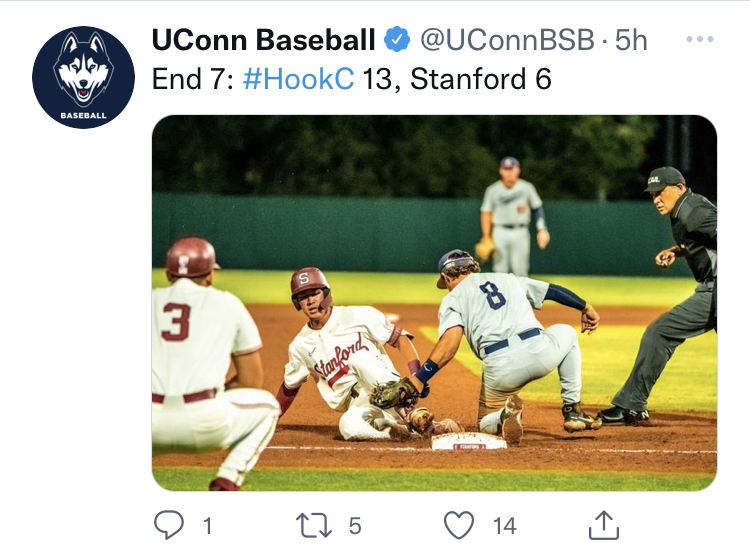The width and height of the screenshot is (750, 550).
Task: Click the like count of 14
Action: tap(505, 525)
